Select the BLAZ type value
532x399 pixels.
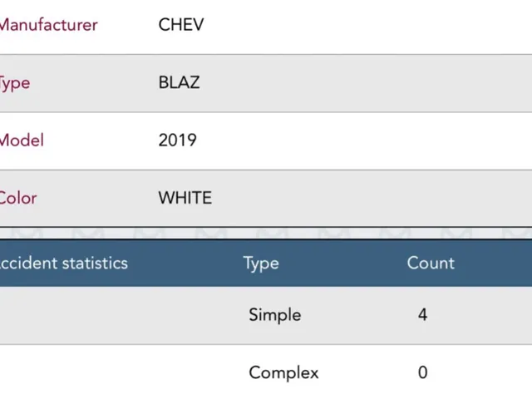[180, 82]
